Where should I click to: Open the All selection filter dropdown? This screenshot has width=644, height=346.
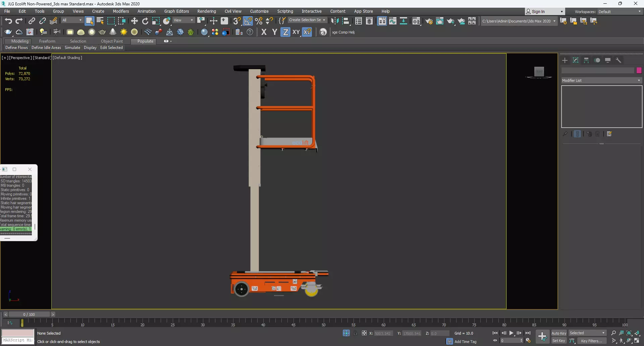[72, 20]
